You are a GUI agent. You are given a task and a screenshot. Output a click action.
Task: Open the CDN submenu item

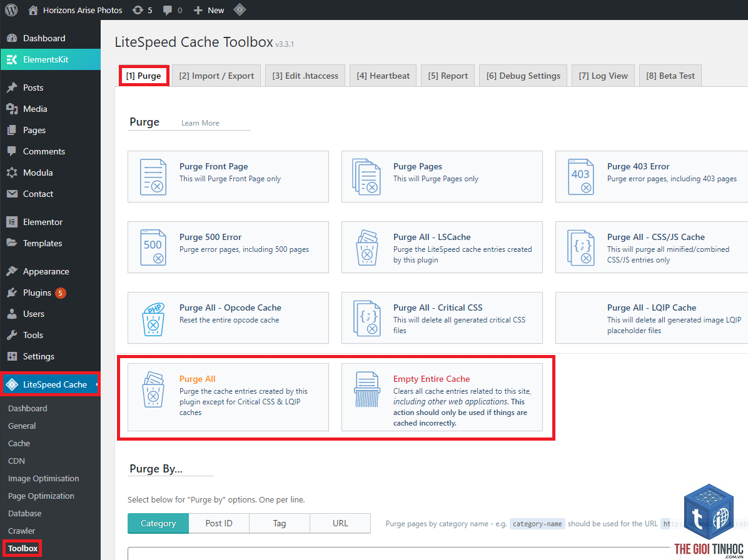16,461
